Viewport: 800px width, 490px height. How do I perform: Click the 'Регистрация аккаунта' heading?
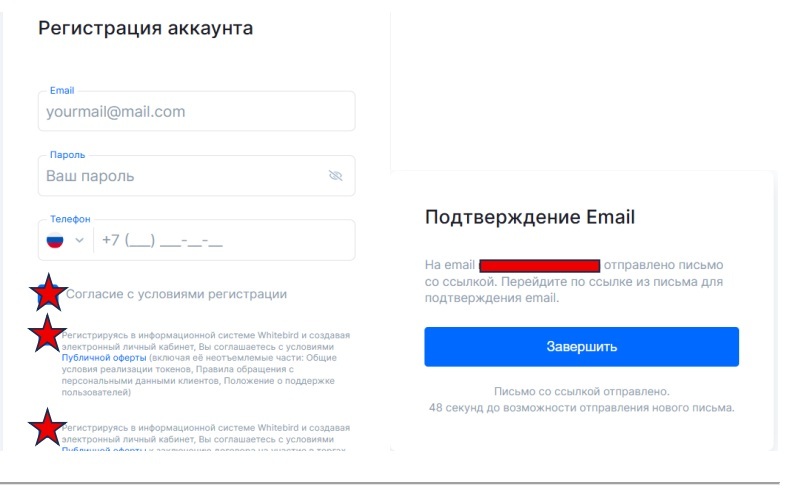pyautogui.click(x=145, y=28)
